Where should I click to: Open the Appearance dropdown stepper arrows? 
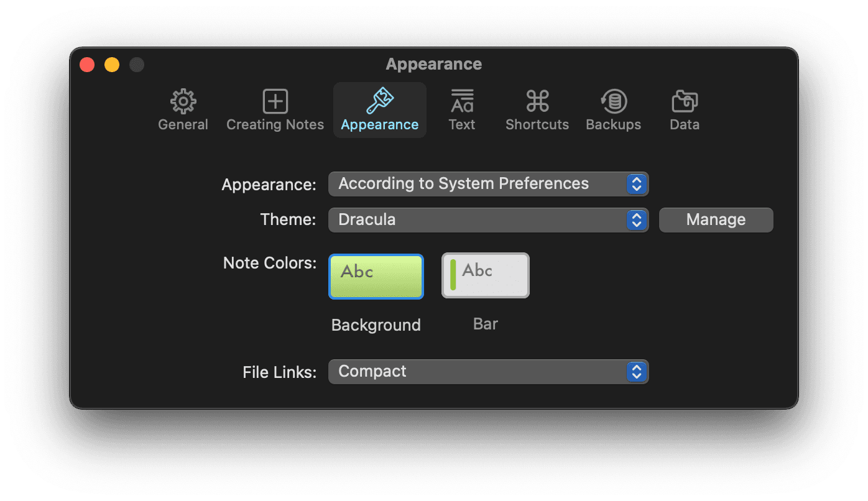tap(636, 183)
